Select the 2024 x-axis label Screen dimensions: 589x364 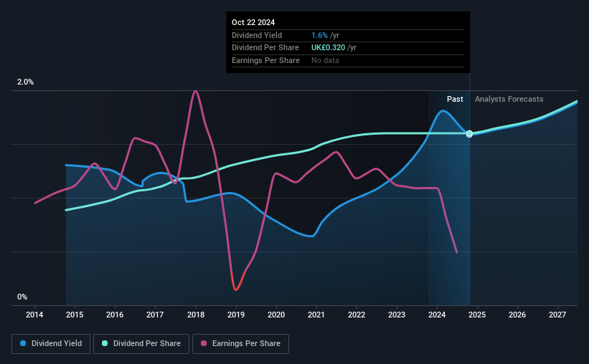pyautogui.click(x=437, y=315)
